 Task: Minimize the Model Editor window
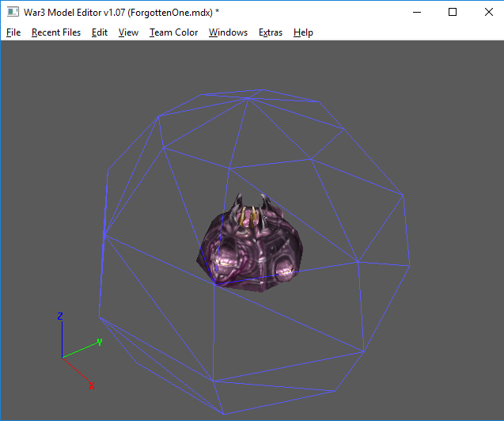tap(417, 12)
